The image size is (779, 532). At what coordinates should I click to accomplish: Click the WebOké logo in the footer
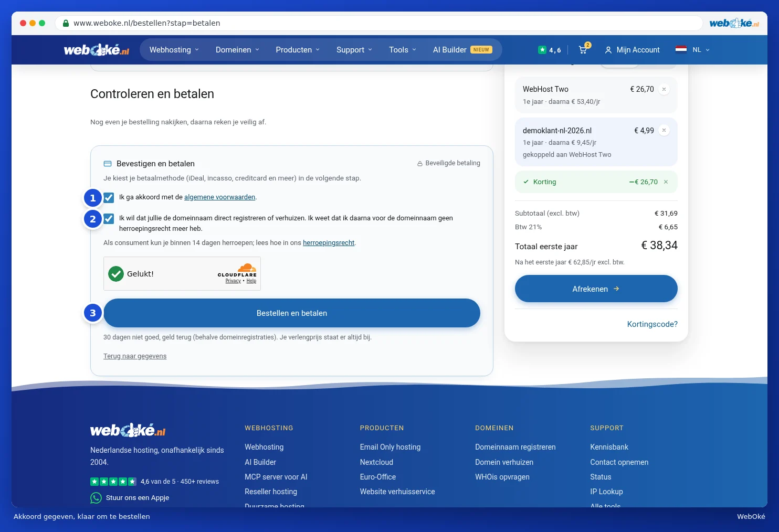coord(128,430)
